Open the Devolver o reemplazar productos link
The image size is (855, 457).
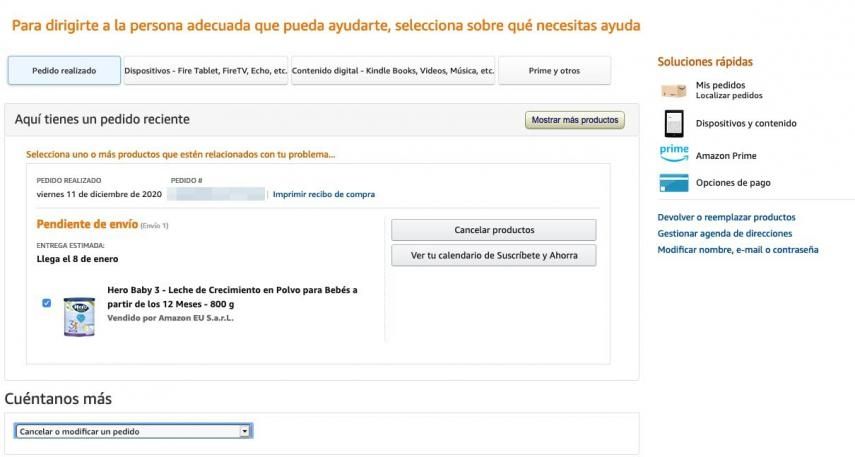click(x=726, y=217)
